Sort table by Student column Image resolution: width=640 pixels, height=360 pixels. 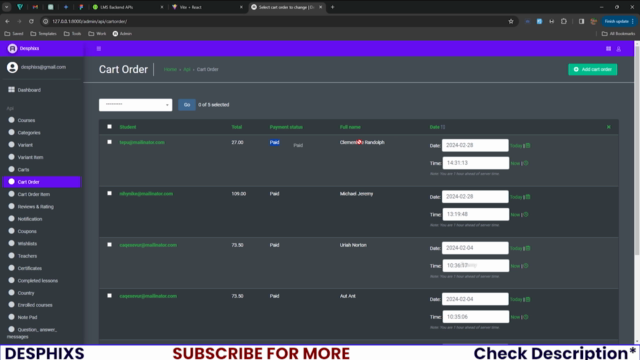point(128,127)
